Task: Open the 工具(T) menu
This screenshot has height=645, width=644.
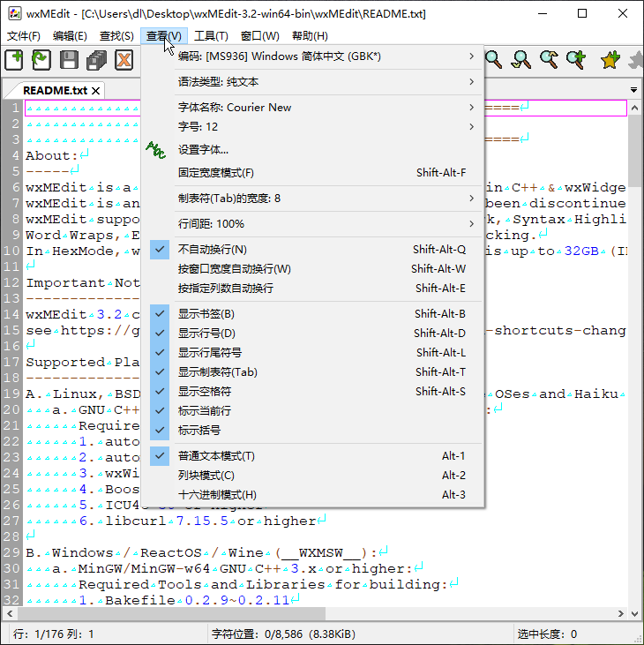Action: pyautogui.click(x=211, y=36)
